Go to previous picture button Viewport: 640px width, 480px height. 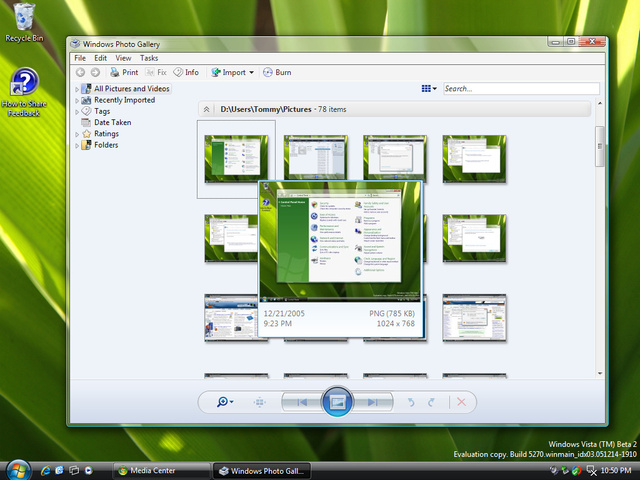pyautogui.click(x=301, y=402)
